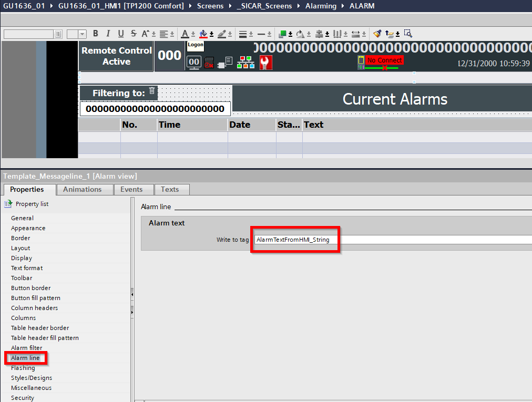Click the zoom selection magnifier icon
Screen dimensions: 532x402
coord(408,34)
